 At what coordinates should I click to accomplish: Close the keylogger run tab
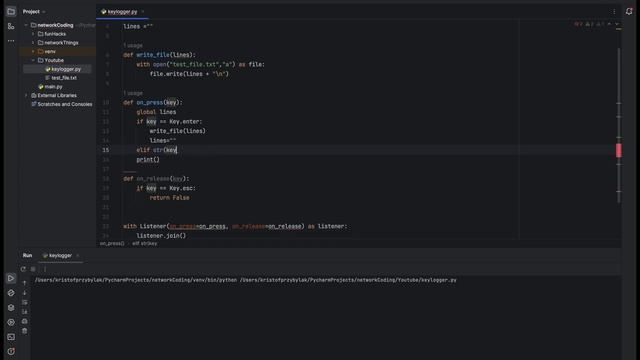[78, 256]
